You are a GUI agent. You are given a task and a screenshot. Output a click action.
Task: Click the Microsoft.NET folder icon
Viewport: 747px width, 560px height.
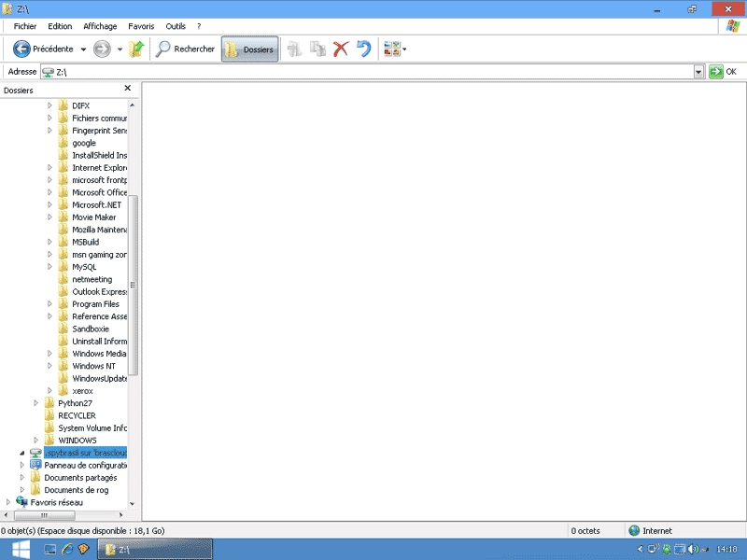click(x=63, y=204)
